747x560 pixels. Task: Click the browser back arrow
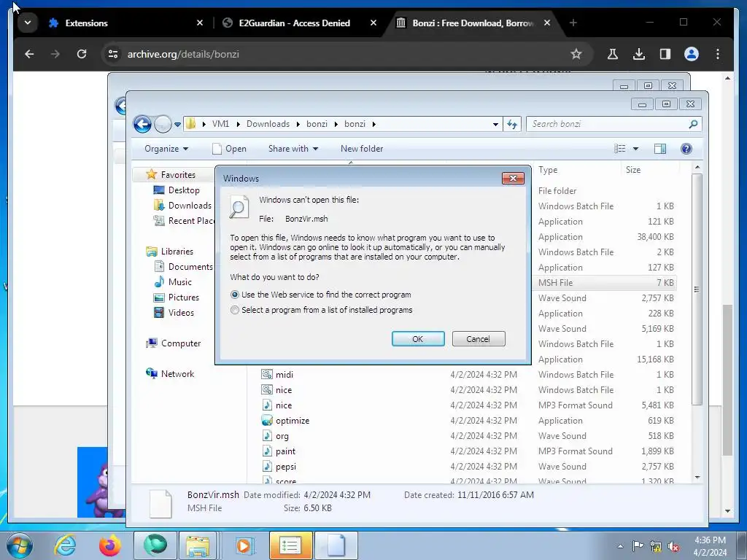(29, 54)
